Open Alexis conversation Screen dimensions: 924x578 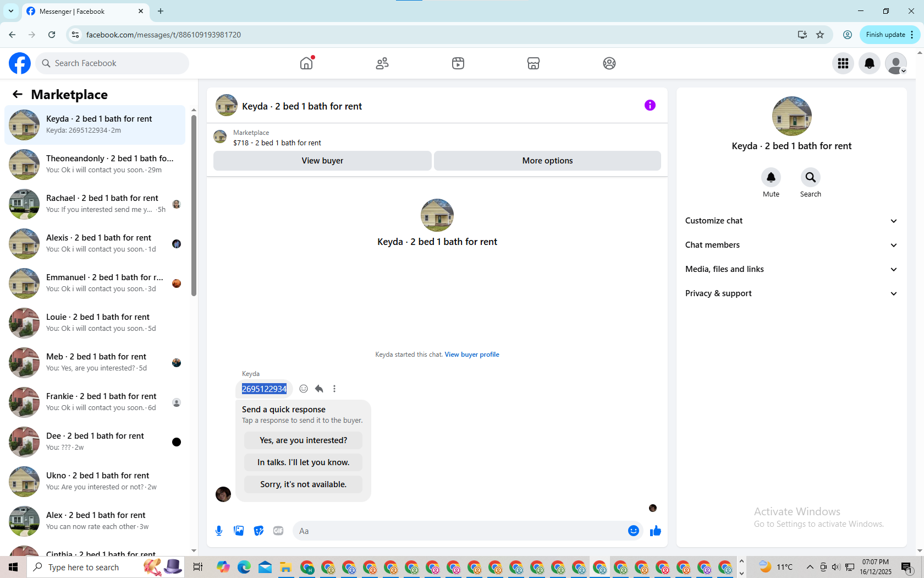pos(95,244)
